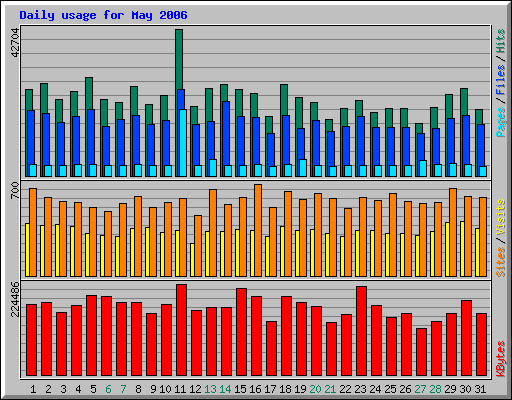Click the day 8 axis label
This screenshot has height=400, width=512.
pos(138,389)
